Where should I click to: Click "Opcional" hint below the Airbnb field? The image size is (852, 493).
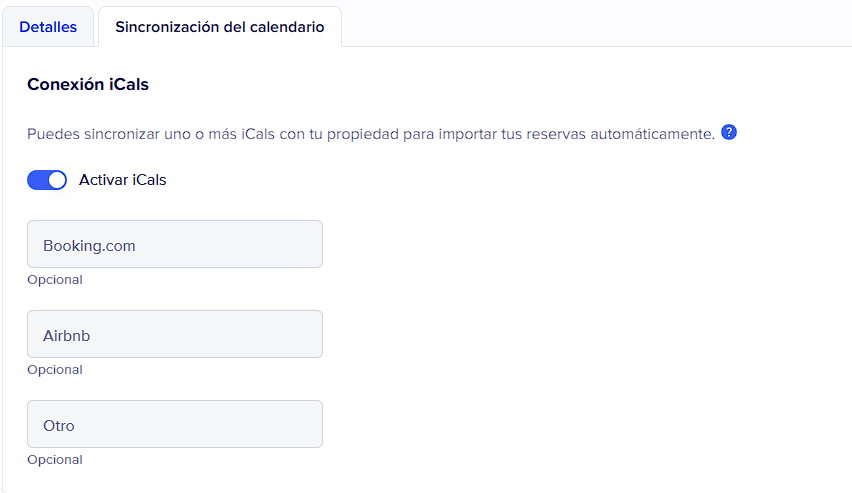(55, 370)
